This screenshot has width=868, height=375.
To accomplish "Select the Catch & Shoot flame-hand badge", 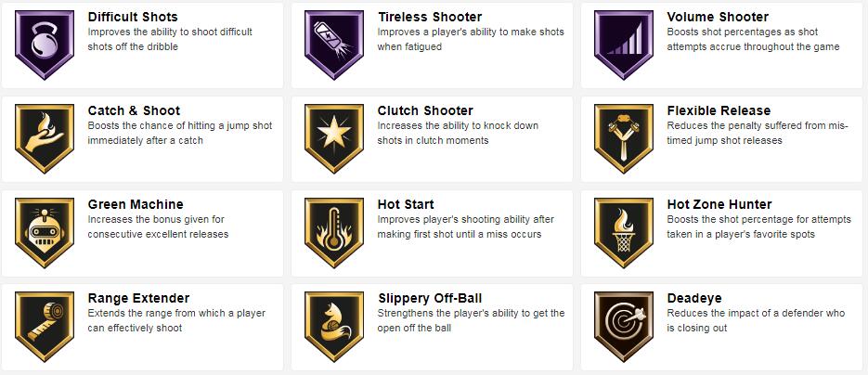I will [44, 139].
